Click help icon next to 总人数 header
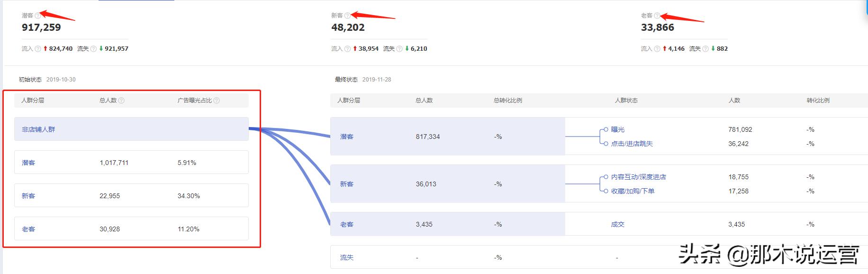 tap(121, 100)
